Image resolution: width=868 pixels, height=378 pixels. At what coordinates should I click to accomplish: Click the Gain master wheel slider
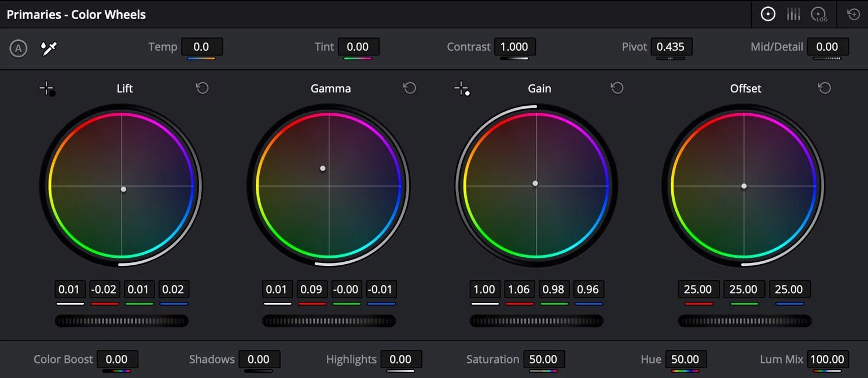coord(536,321)
